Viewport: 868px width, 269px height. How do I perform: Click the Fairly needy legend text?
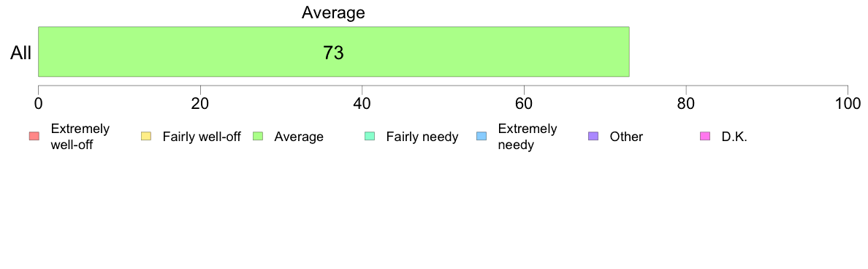click(x=422, y=137)
